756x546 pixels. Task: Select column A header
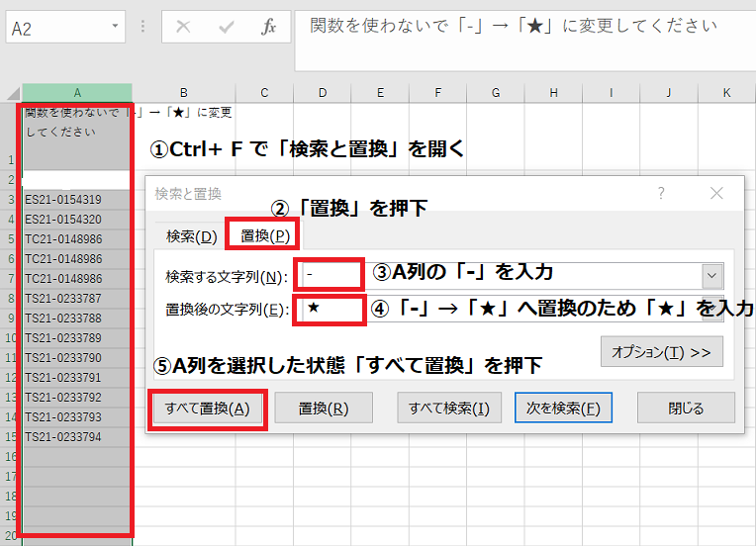click(77, 93)
